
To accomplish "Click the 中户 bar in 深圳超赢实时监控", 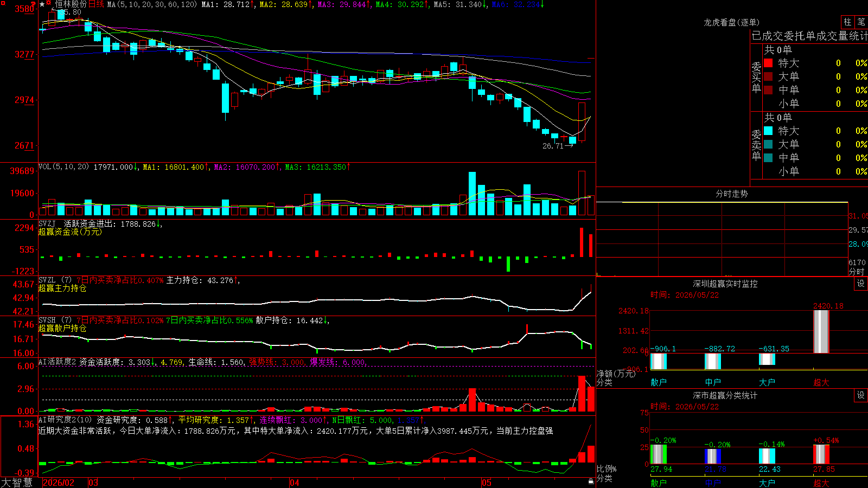I will (x=713, y=361).
